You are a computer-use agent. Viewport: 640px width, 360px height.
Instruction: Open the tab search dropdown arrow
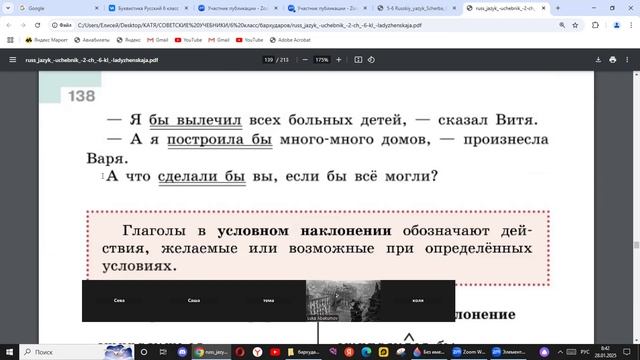point(8,8)
